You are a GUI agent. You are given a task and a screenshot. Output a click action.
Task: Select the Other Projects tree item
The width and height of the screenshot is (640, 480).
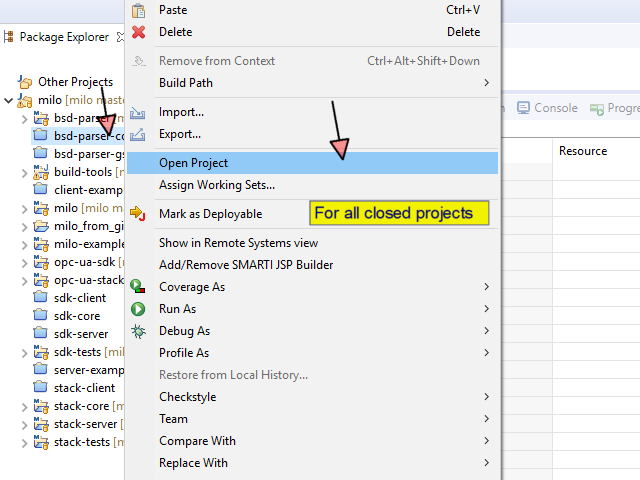click(65, 82)
